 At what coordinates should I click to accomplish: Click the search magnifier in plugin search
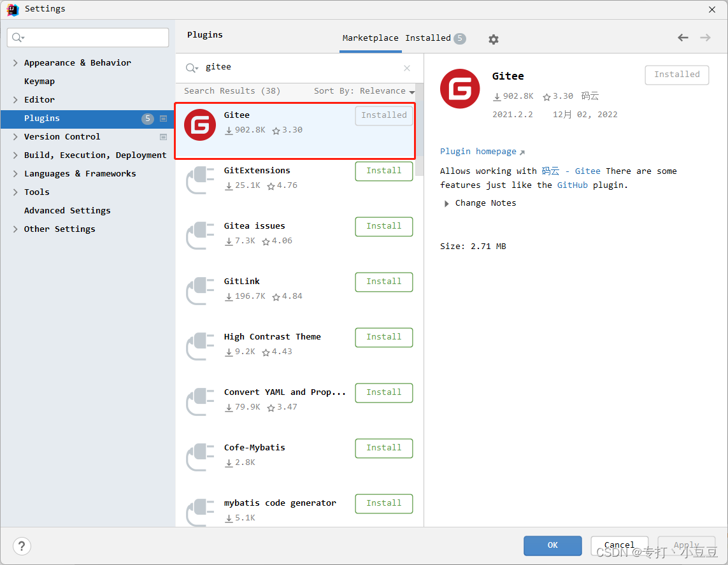click(191, 68)
